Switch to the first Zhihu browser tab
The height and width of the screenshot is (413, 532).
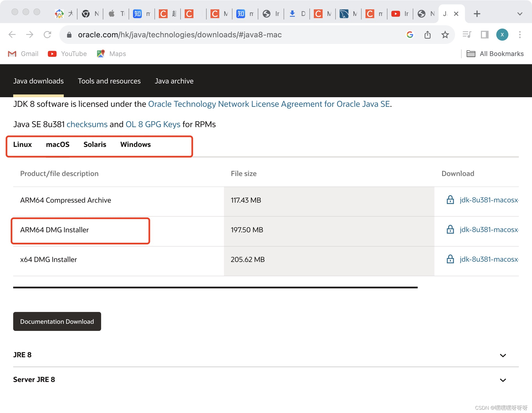142,14
